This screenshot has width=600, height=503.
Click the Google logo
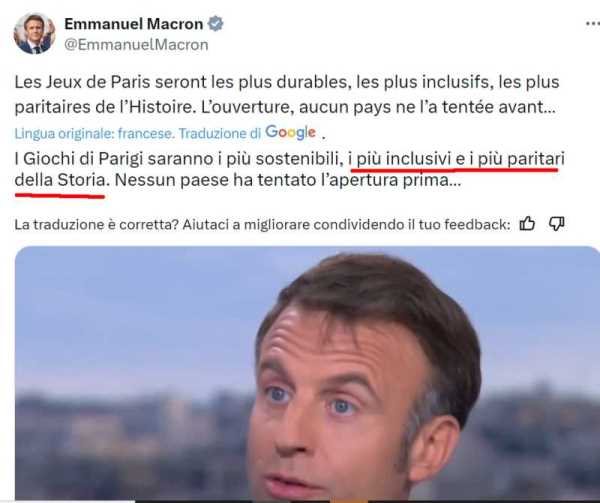tap(290, 132)
